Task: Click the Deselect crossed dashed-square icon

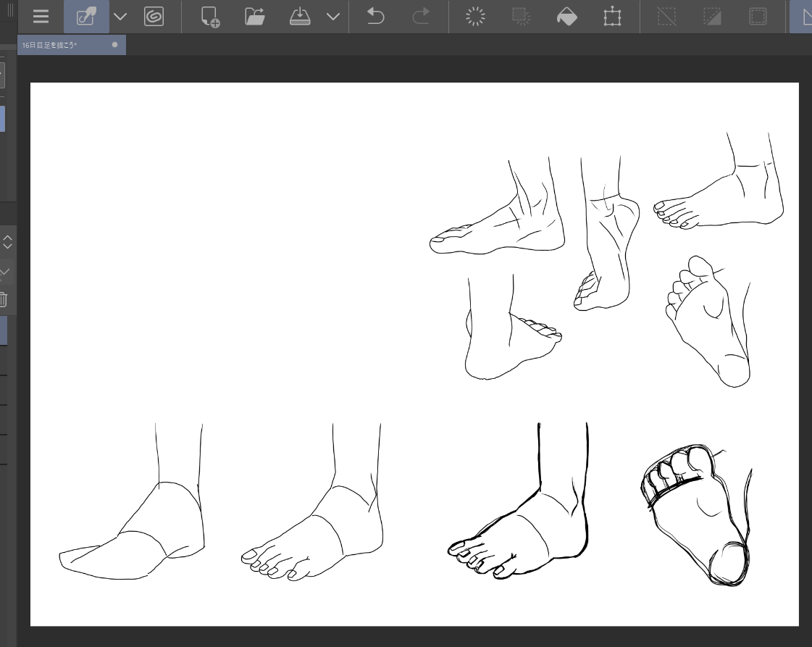Action: coord(666,17)
